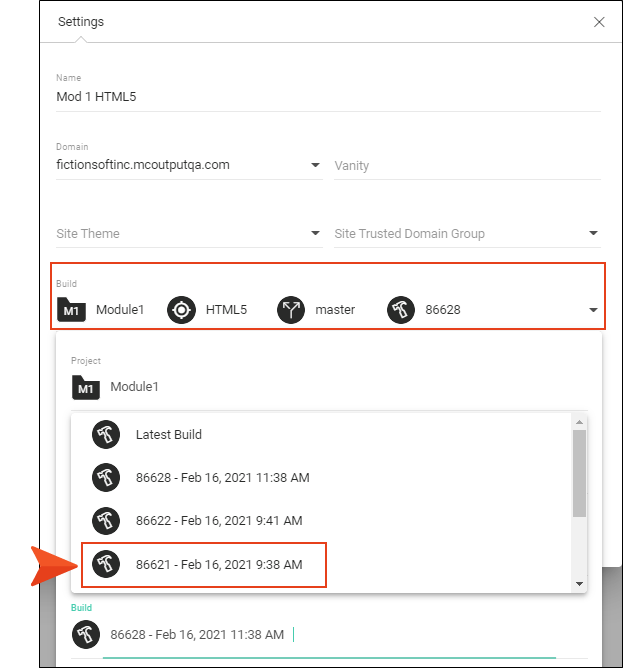The height and width of the screenshot is (668, 623).
Task: Click the HTML5 target icon
Action: click(x=181, y=310)
